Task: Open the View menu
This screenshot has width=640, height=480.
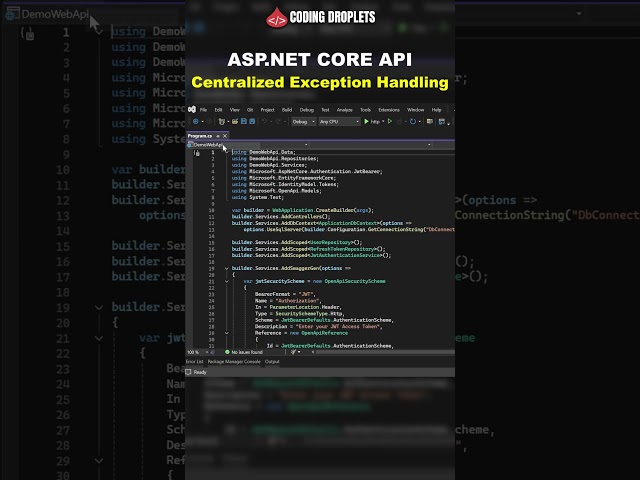Action: tap(235, 110)
